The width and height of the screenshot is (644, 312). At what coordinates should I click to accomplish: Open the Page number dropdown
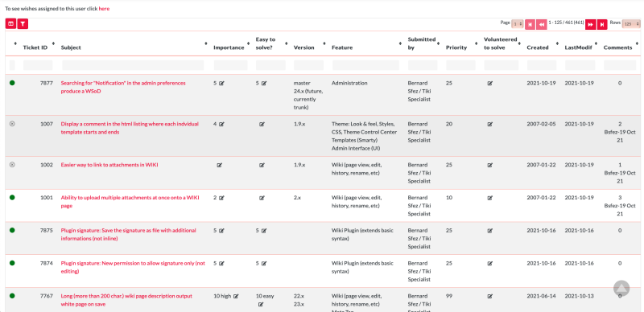click(x=518, y=24)
